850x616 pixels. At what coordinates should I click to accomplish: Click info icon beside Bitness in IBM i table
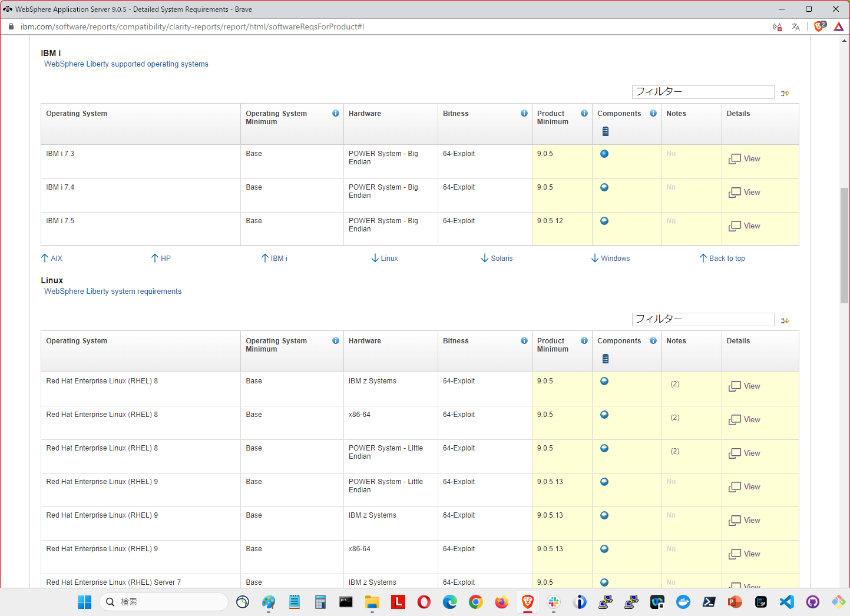pyautogui.click(x=524, y=113)
